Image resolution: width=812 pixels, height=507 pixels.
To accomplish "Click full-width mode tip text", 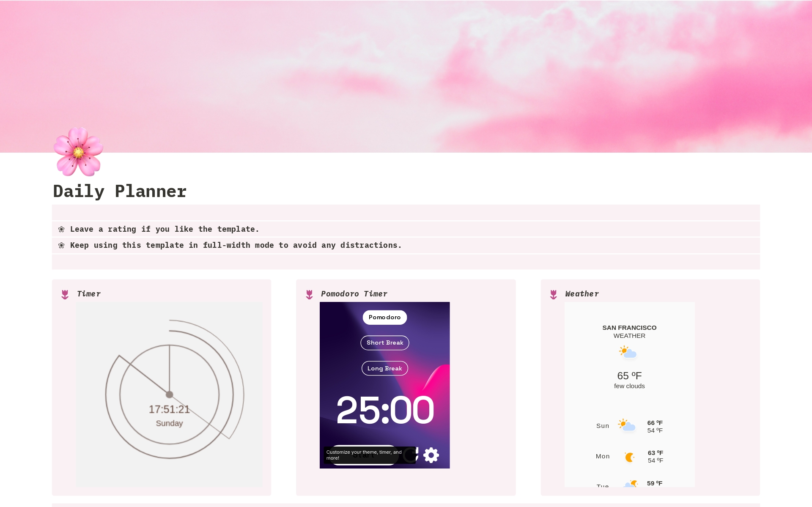I will pos(236,245).
